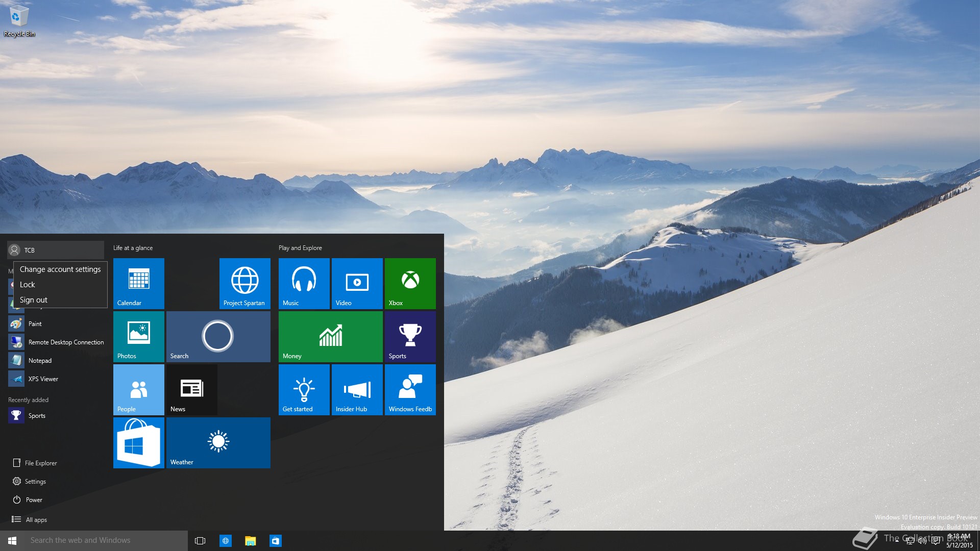
Task: Open the Recycle Bin desktop icon
Action: coord(19,21)
